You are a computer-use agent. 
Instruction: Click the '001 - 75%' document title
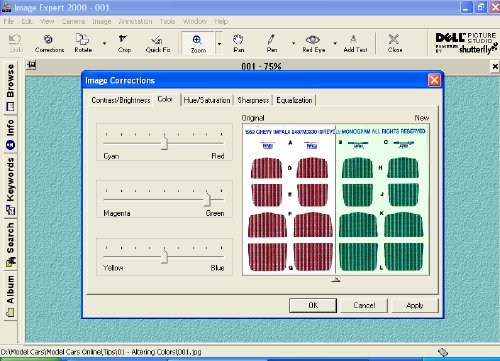(261, 66)
